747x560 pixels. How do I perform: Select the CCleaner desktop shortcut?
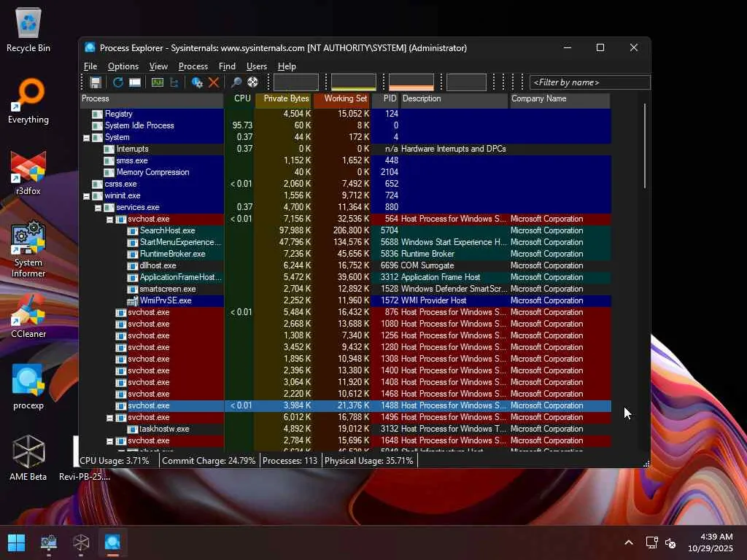28,316
